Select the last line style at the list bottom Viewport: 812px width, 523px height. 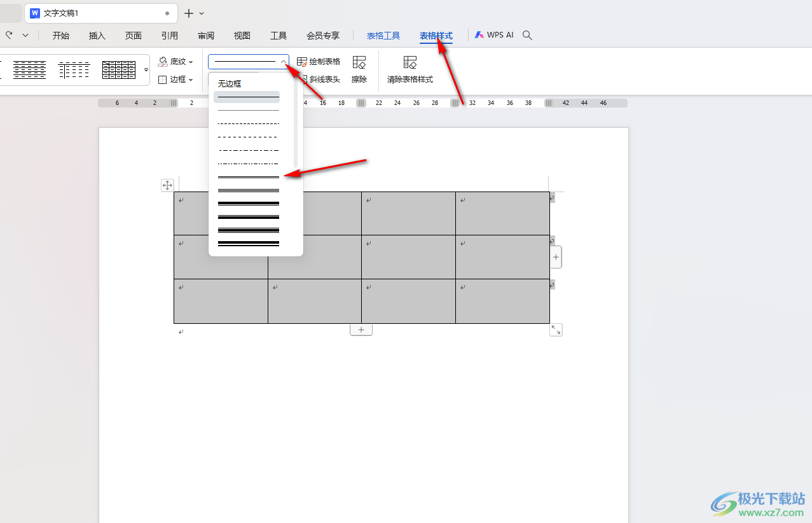coord(247,243)
